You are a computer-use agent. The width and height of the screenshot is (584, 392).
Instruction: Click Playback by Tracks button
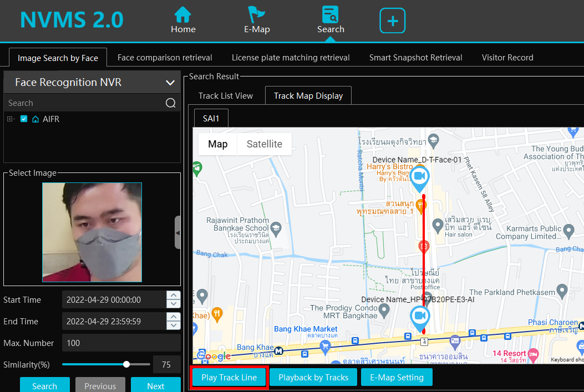[313, 378]
